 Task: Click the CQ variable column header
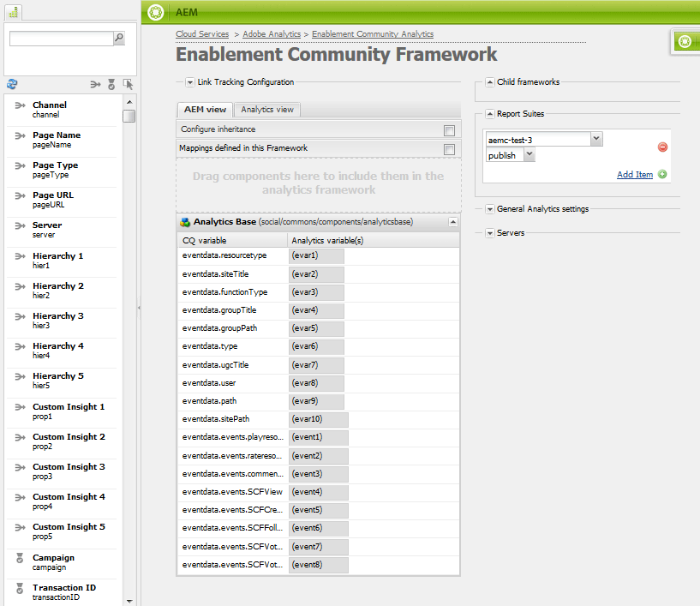(x=232, y=240)
